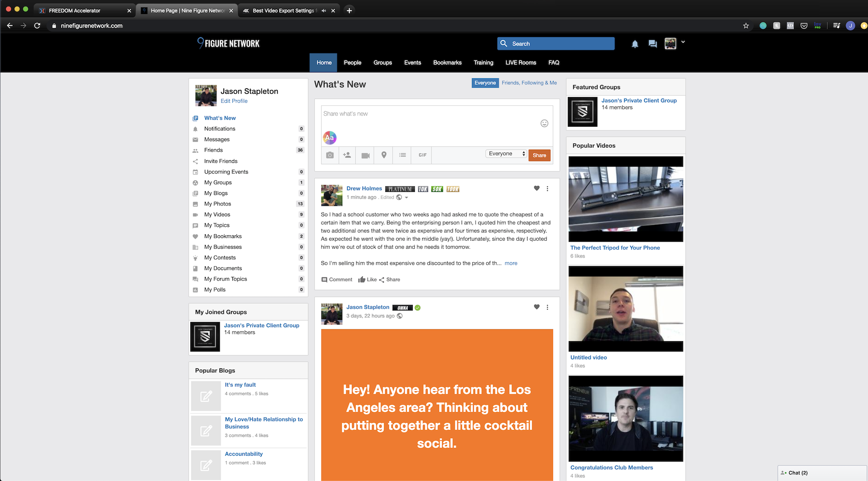Like Drew Holmes' post with thumbs-up
Screen dimensions: 868x481
point(367,280)
